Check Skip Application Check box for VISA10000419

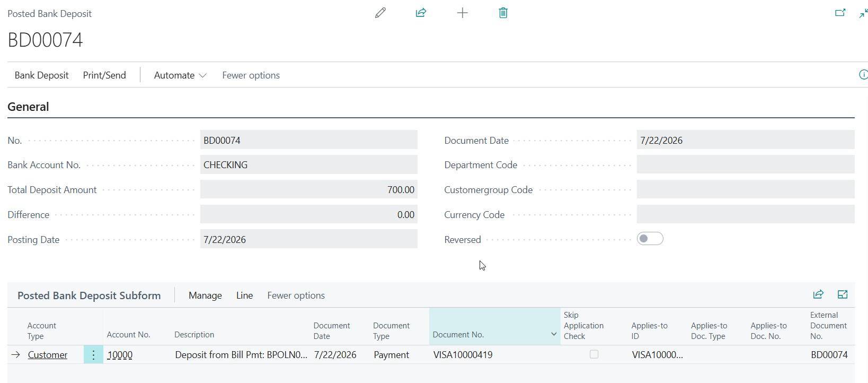(594, 354)
